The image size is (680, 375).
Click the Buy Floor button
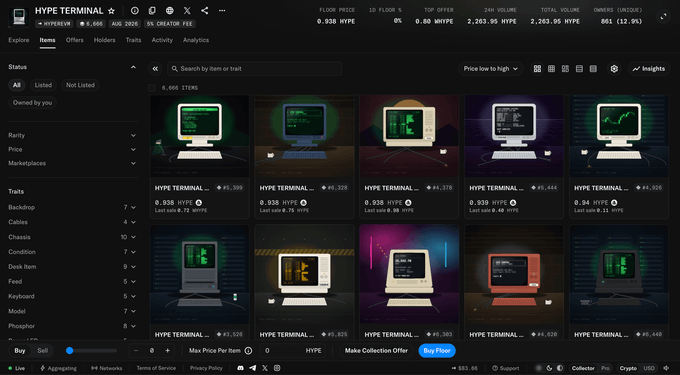[x=437, y=351]
